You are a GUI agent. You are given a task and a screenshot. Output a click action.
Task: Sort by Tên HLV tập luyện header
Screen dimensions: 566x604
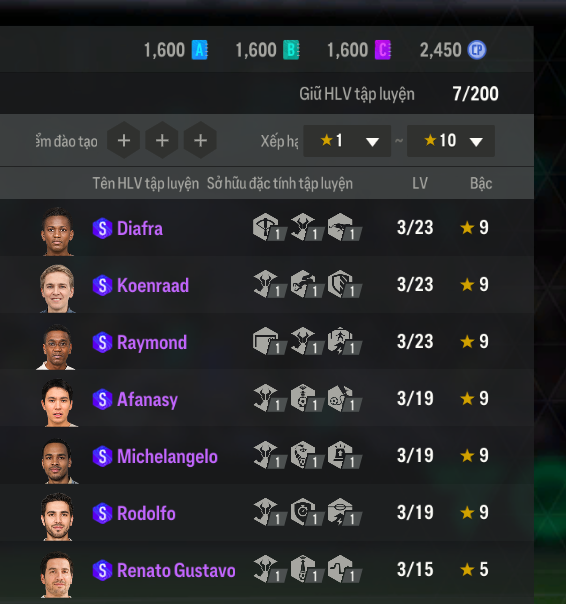point(146,183)
